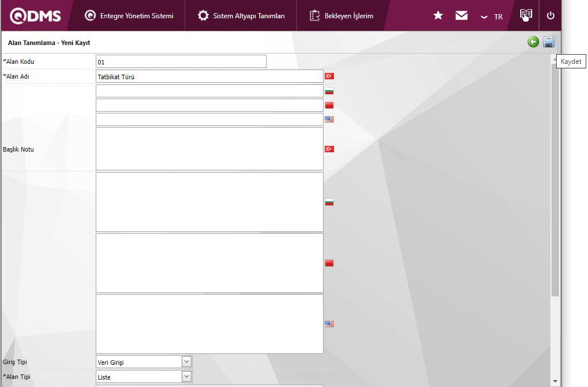Go back with the green arrow icon
The height and width of the screenshot is (387, 588).
(x=533, y=42)
